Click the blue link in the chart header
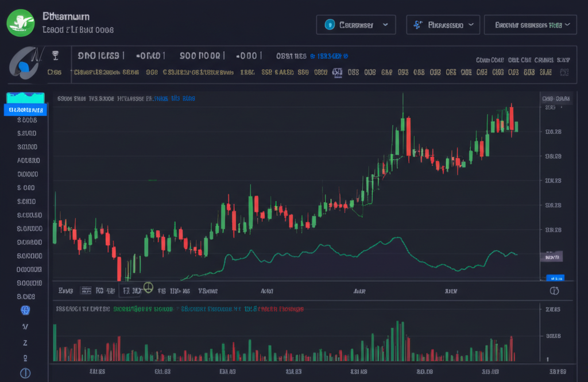The image size is (588, 382). (175, 98)
